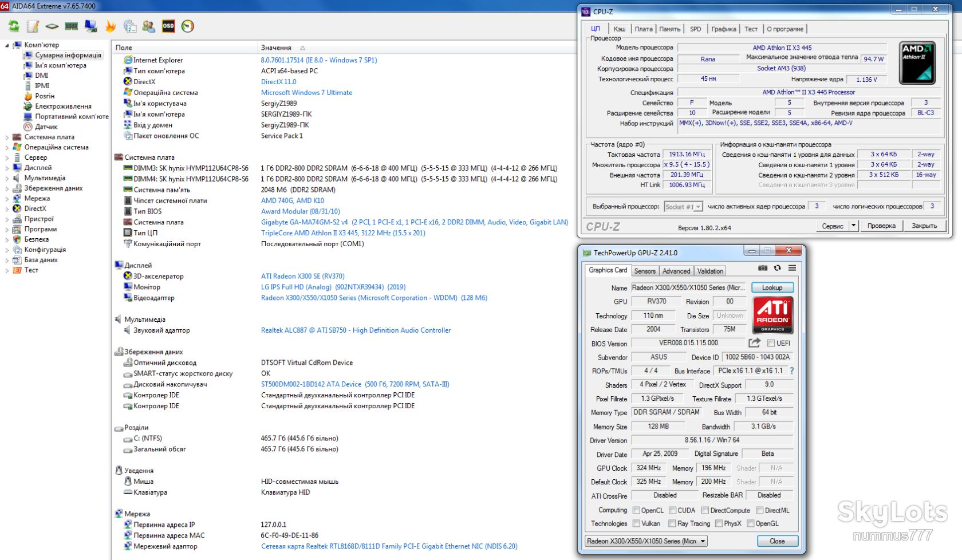Toggle the Vulkan checkbox
This screenshot has height=560, width=962.
(x=636, y=524)
